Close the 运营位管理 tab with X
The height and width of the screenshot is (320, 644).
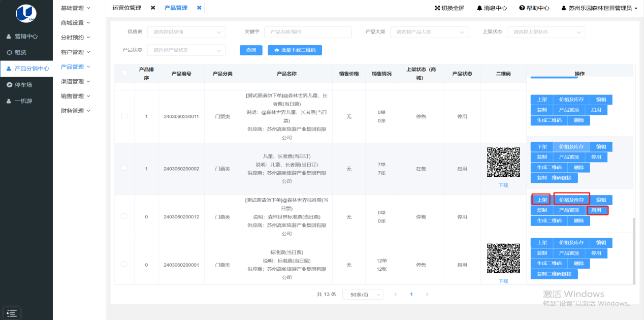click(153, 8)
